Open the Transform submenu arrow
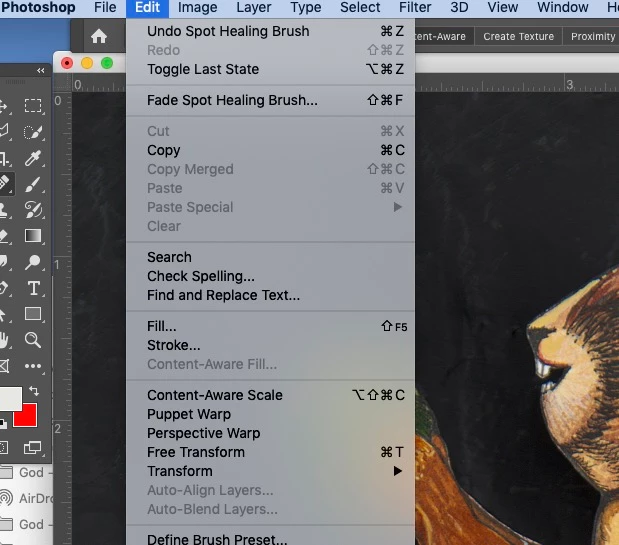Screen dimensions: 619x545 point(398,471)
